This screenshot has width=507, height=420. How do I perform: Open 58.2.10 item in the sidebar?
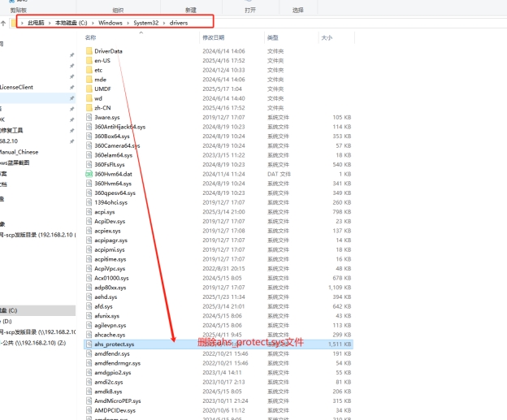pyautogui.click(x=9, y=141)
